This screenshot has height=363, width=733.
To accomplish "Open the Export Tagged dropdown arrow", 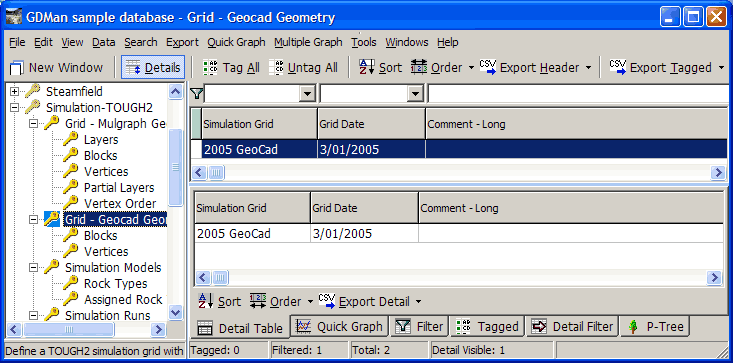I will tap(720, 68).
